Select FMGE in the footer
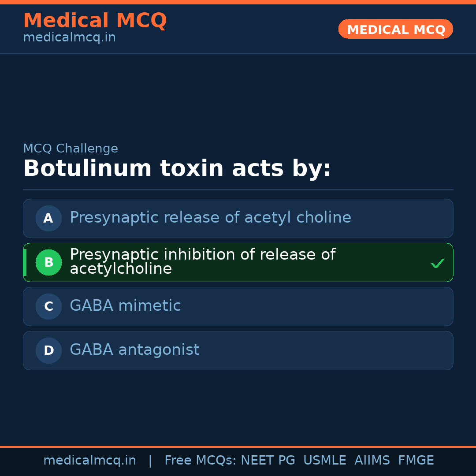 click(416, 461)
